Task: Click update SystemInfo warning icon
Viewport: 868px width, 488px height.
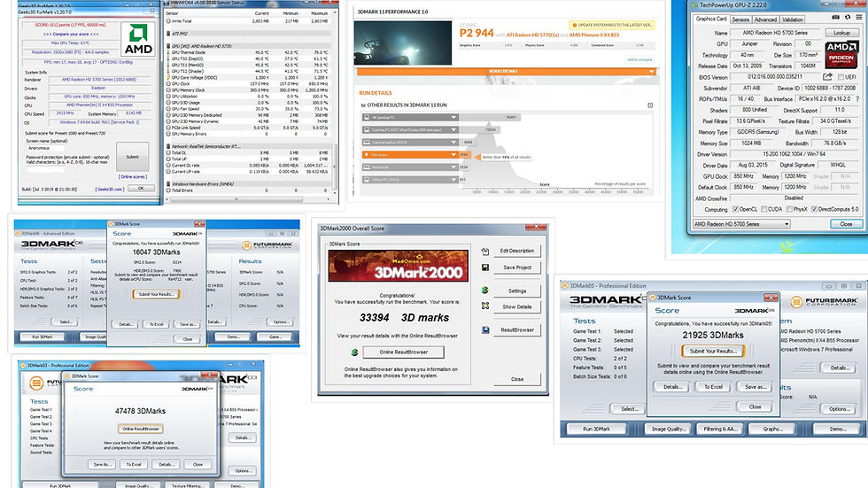Action: pyautogui.click(x=574, y=25)
